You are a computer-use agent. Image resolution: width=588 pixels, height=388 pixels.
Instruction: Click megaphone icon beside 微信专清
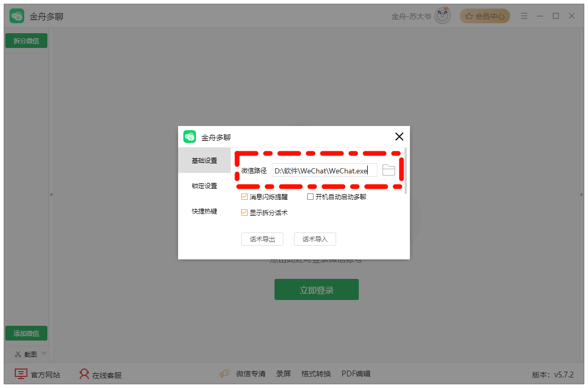[x=224, y=373]
